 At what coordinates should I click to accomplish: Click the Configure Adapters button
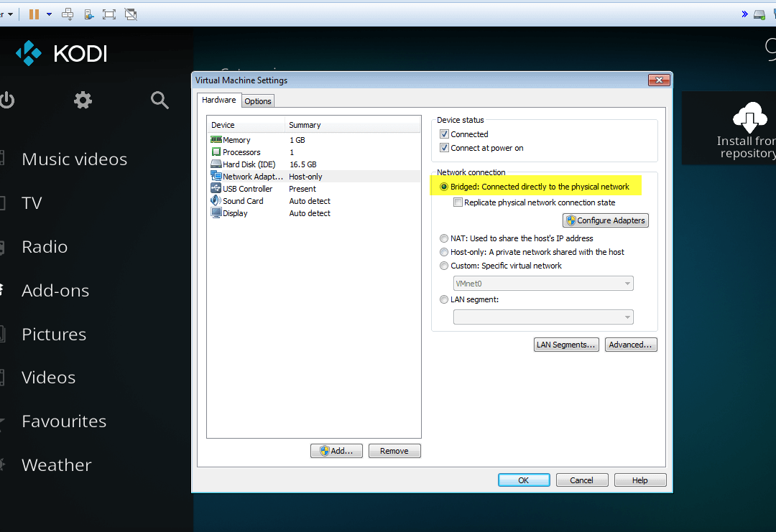coord(605,220)
